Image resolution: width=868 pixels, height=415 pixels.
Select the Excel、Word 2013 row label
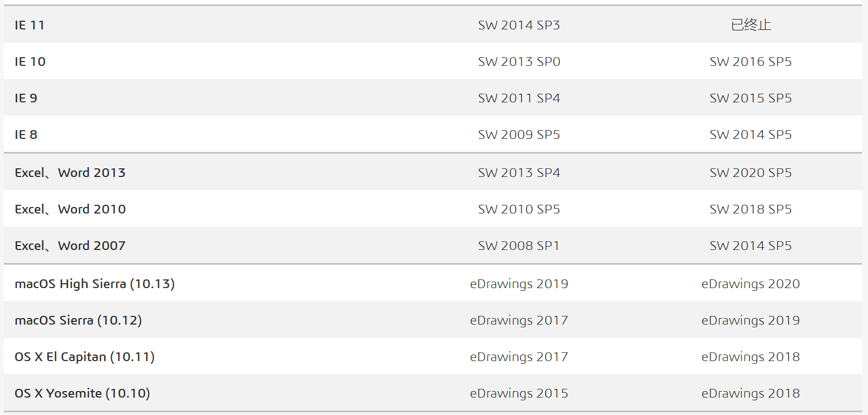click(70, 173)
